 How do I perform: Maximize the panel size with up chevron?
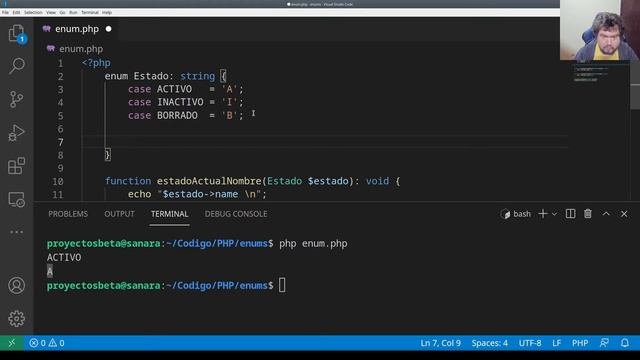[606, 214]
